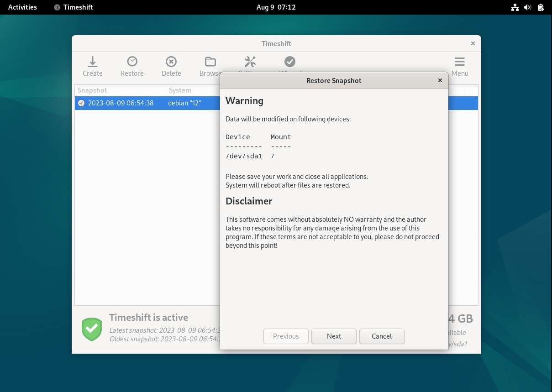Open the Timeshift app menu in top bar
The width and height of the screenshot is (552, 392).
click(x=74, y=7)
